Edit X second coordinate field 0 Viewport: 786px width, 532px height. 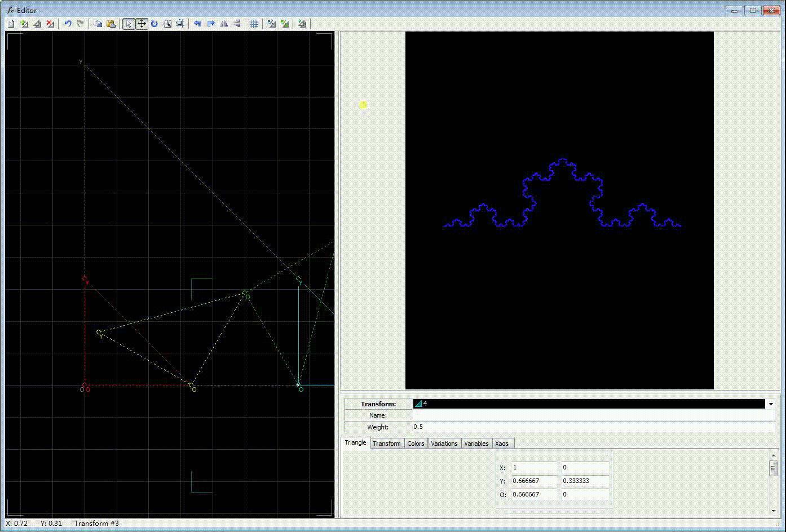point(585,468)
